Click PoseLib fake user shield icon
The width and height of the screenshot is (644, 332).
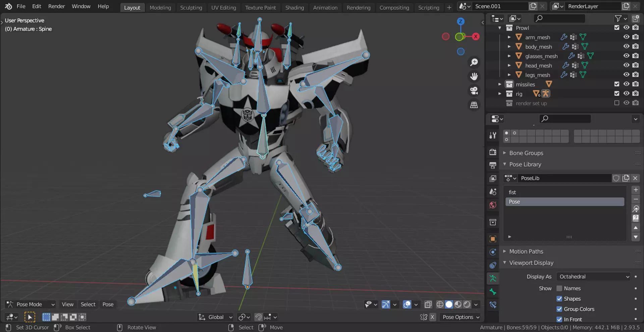tap(616, 178)
